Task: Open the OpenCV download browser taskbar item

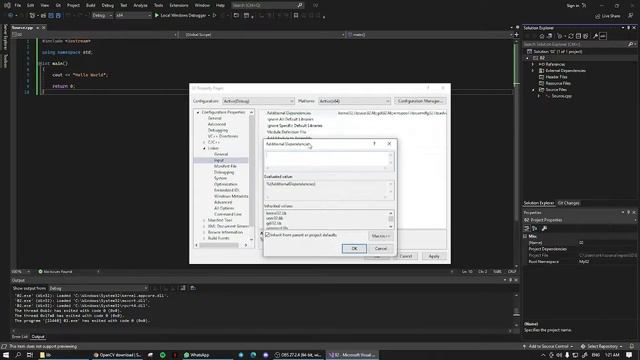Action: 118,355
